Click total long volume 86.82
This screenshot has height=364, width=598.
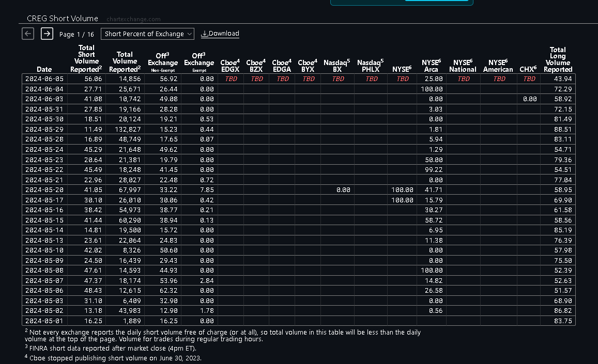click(563, 311)
